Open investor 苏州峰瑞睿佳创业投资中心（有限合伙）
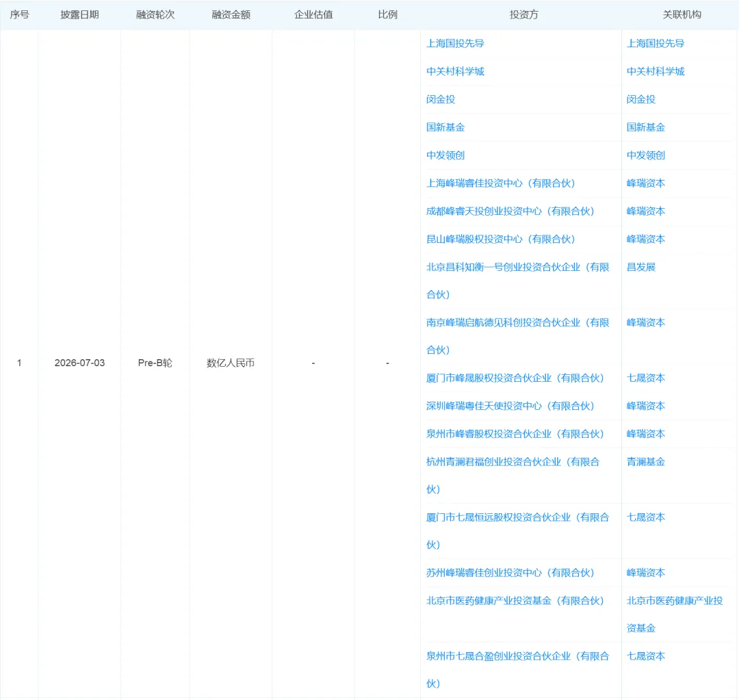739x700 pixels. coord(510,573)
